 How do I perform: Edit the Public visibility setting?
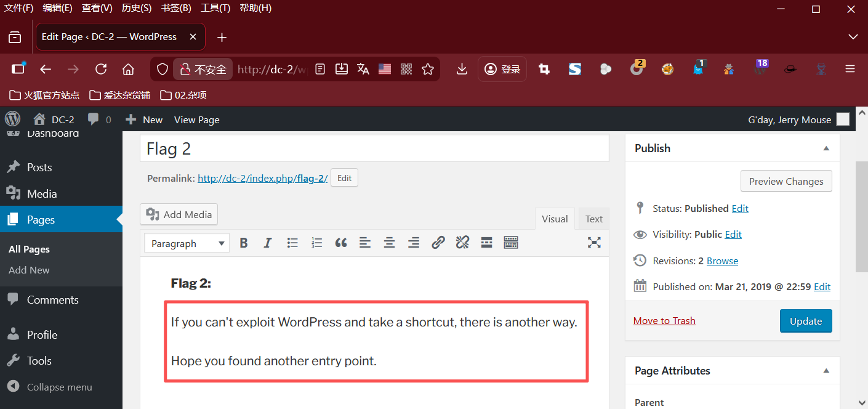coord(733,234)
